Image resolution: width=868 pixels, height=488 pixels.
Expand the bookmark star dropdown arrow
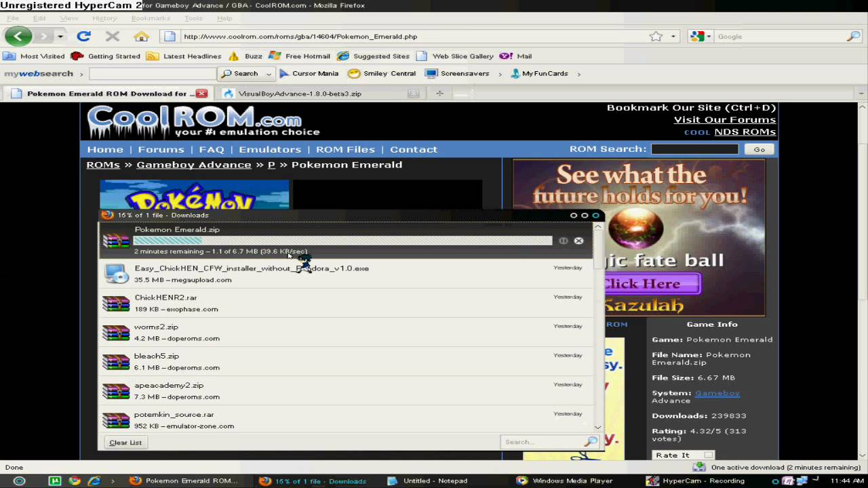tap(673, 37)
